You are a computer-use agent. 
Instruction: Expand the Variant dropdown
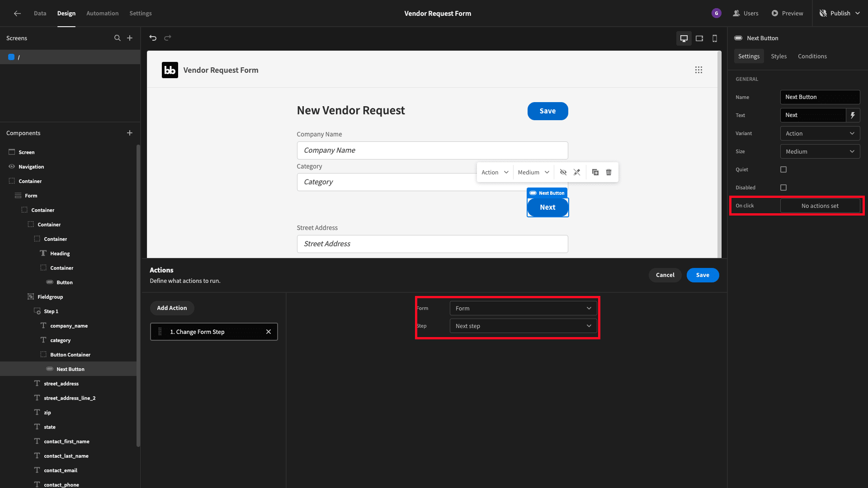(x=820, y=133)
